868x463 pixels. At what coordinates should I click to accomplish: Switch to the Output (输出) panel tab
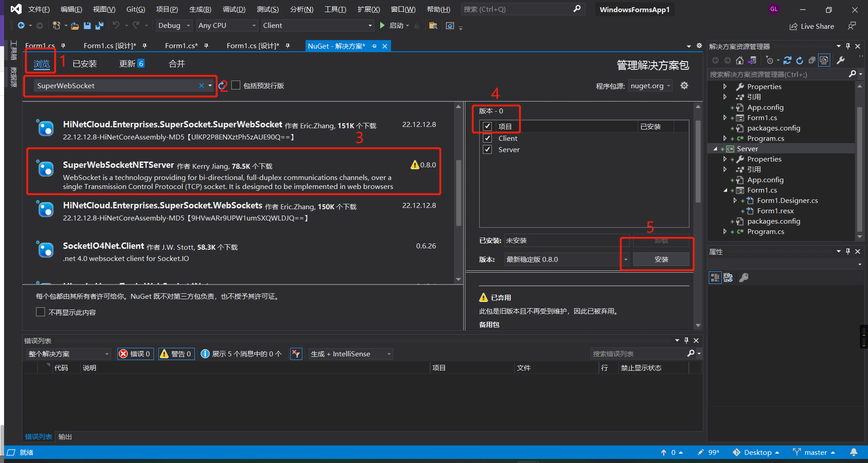click(65, 436)
